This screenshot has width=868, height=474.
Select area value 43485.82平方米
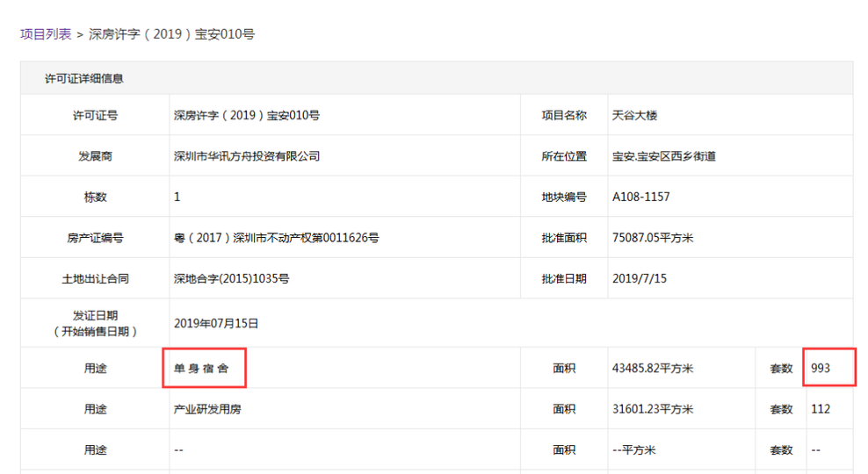[653, 369]
